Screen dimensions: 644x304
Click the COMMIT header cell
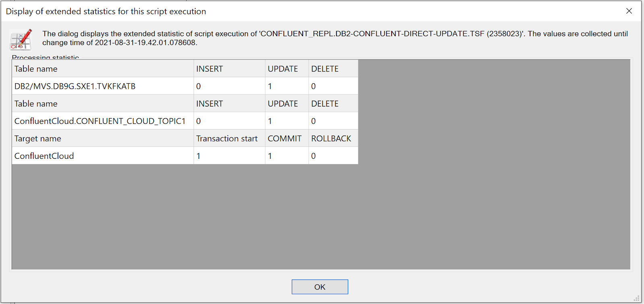(287, 138)
